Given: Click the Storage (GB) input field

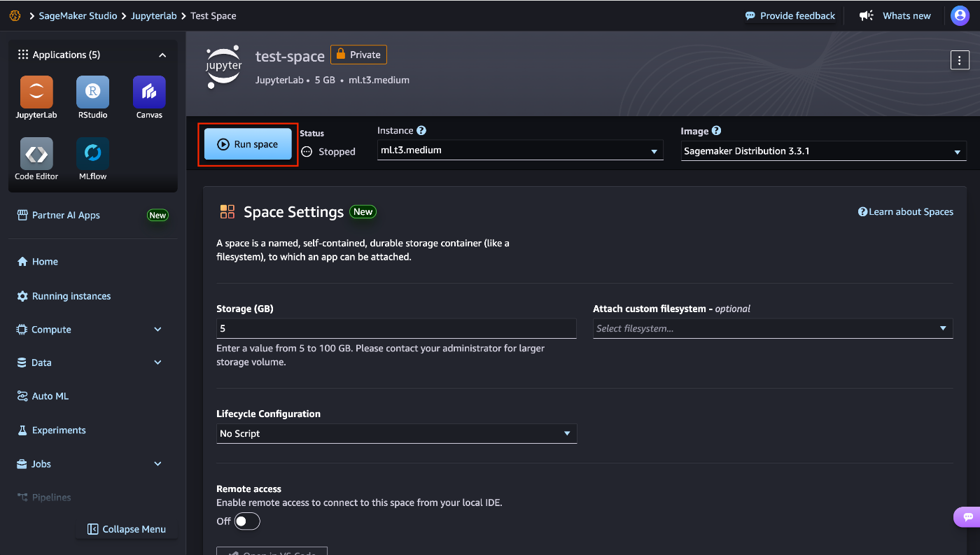Looking at the screenshot, I should pyautogui.click(x=396, y=328).
